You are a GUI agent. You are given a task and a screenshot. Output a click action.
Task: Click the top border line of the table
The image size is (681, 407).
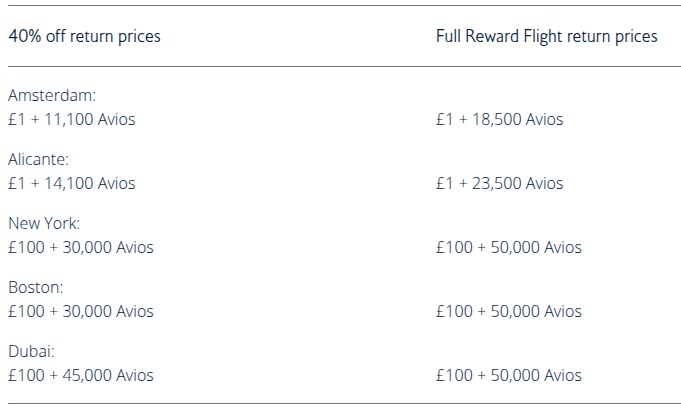click(340, 6)
